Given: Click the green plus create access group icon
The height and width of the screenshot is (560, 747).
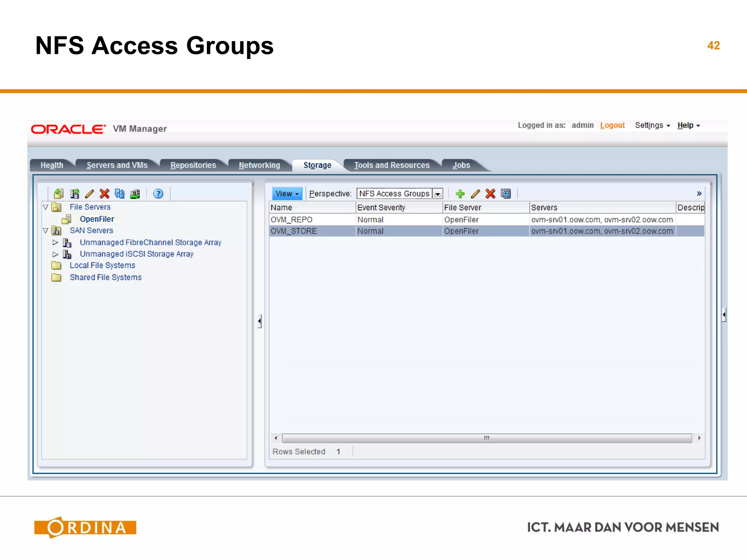Looking at the screenshot, I should coord(460,194).
